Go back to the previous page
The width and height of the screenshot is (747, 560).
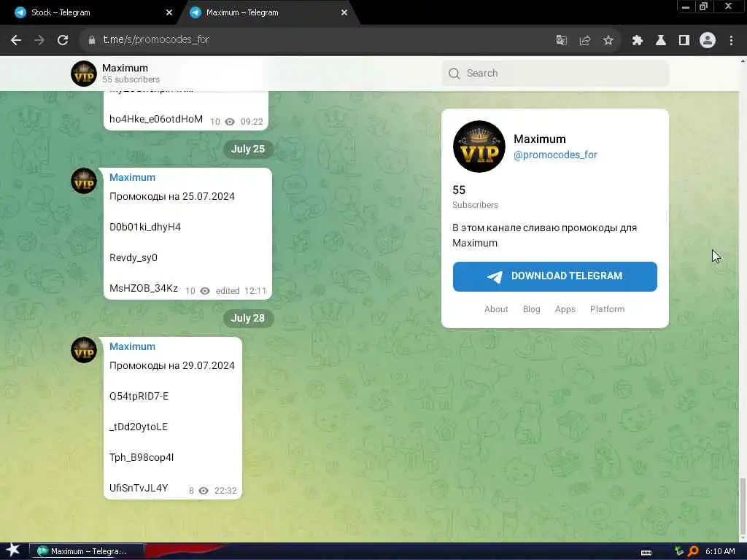pos(16,40)
